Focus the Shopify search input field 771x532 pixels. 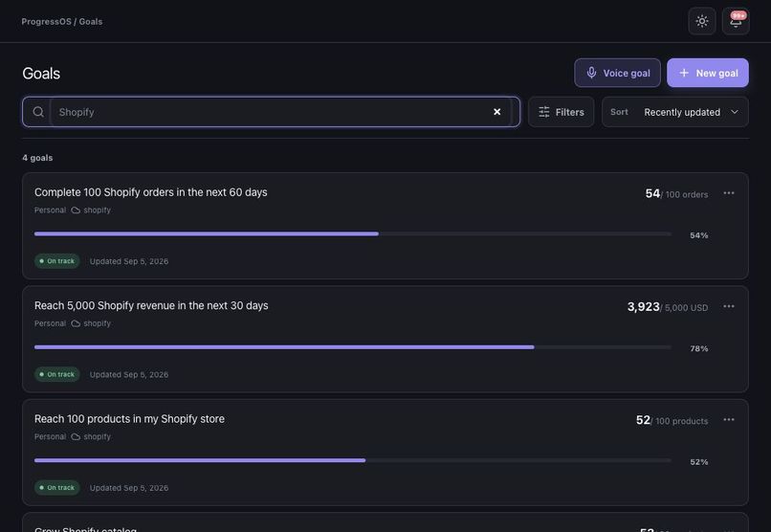click(x=273, y=112)
